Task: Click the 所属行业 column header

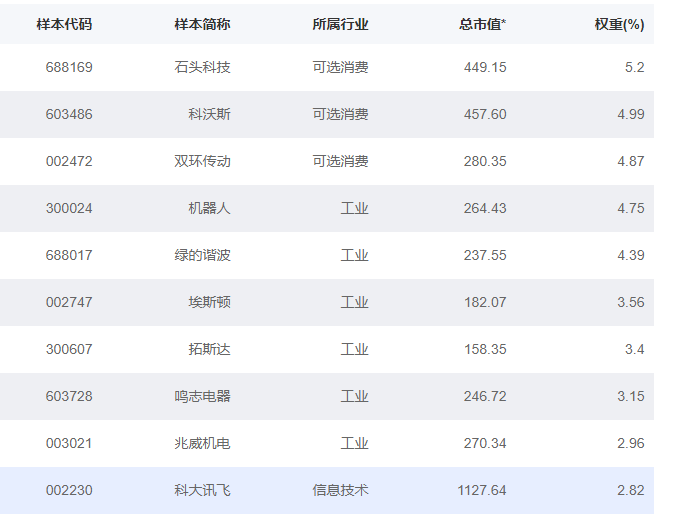Action: (x=340, y=24)
